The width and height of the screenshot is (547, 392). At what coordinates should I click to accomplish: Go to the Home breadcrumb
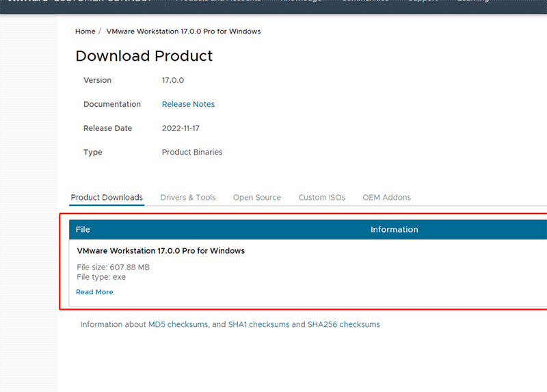(x=85, y=31)
